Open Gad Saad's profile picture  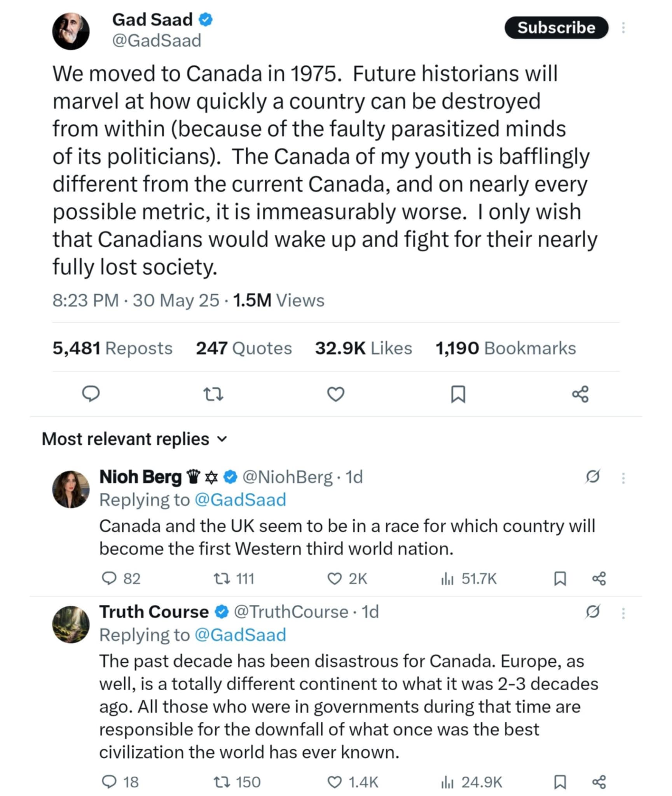[71, 31]
